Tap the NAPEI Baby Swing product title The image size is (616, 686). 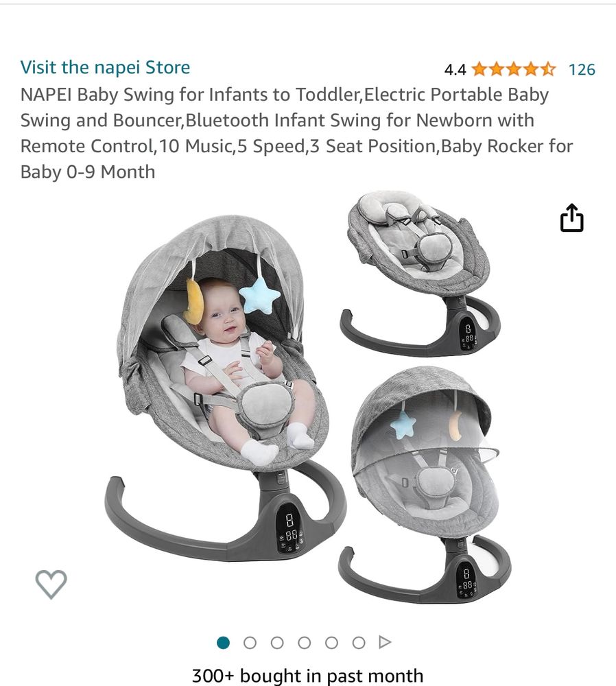[x=296, y=133]
